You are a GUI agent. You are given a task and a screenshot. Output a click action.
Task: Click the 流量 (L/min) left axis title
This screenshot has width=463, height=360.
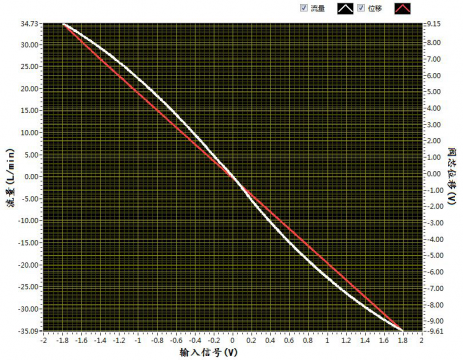(x=11, y=178)
